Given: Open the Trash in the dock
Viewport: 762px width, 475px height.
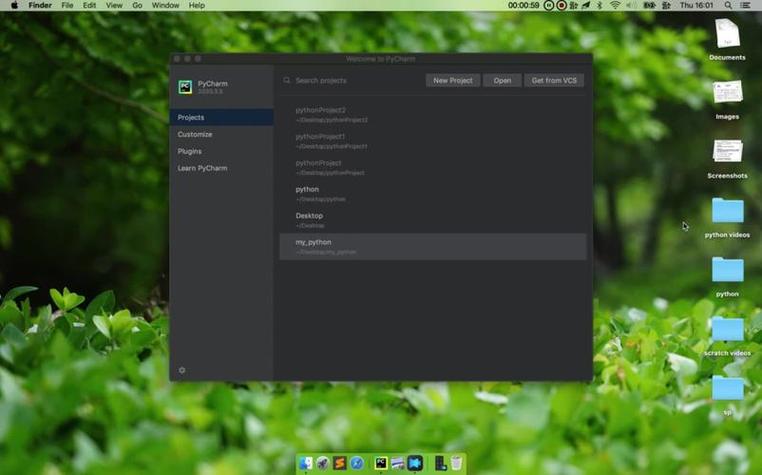Looking at the screenshot, I should coord(456,463).
